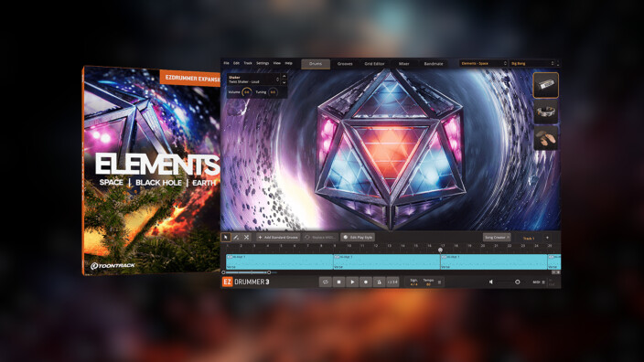Image resolution: width=644 pixels, height=362 pixels.
Task: Stop playback
Action: pyautogui.click(x=338, y=282)
